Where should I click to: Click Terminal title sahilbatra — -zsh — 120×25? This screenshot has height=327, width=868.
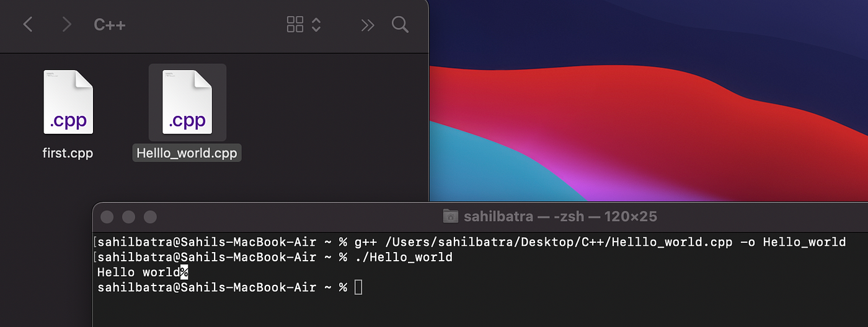(x=560, y=217)
